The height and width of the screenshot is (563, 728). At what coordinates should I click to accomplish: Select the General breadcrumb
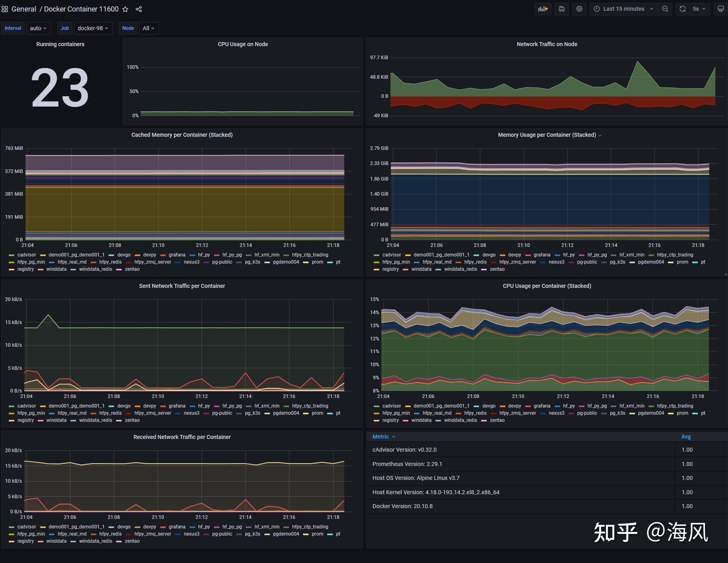click(24, 9)
